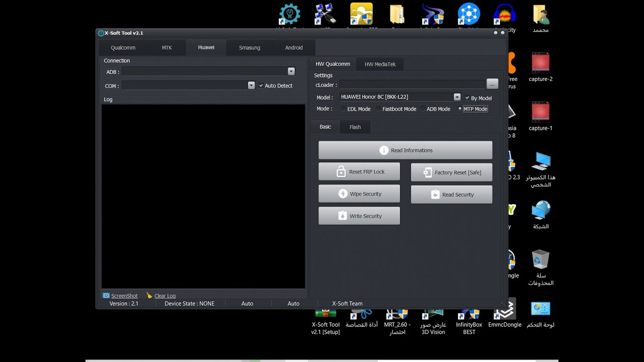Click the Device State : NONE status text
The width and height of the screenshot is (644, 362).
pos(190,304)
